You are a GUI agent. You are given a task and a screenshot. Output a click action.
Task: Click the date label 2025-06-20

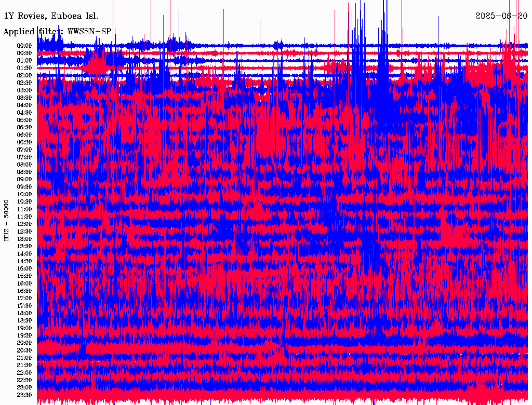click(x=501, y=16)
